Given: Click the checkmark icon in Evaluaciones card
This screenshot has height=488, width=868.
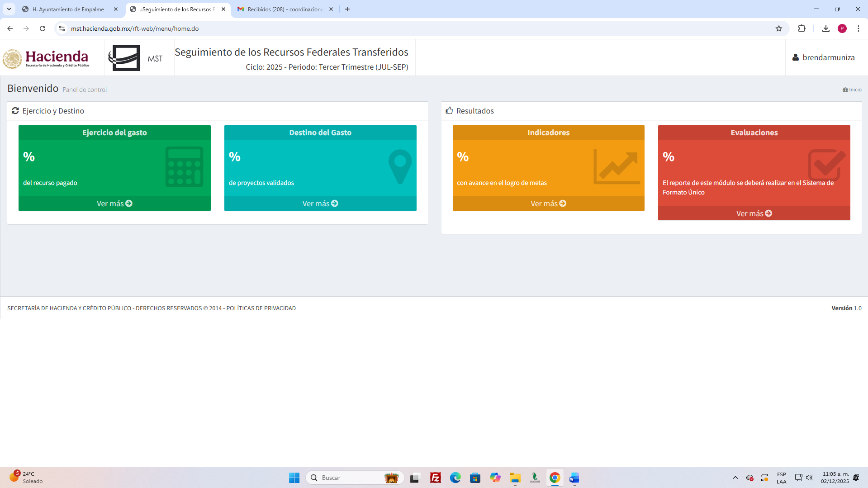Looking at the screenshot, I should pos(826,165).
